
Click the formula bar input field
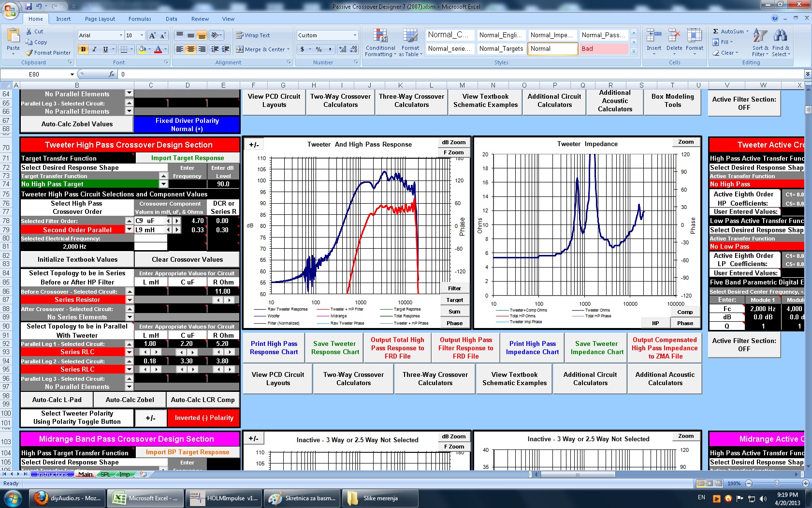point(462,75)
